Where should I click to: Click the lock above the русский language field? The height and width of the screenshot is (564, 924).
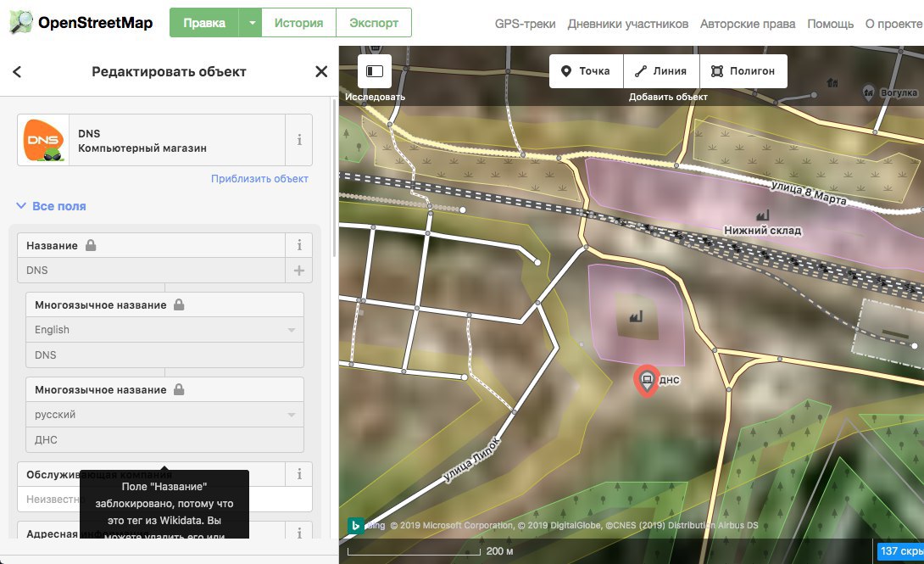[179, 389]
